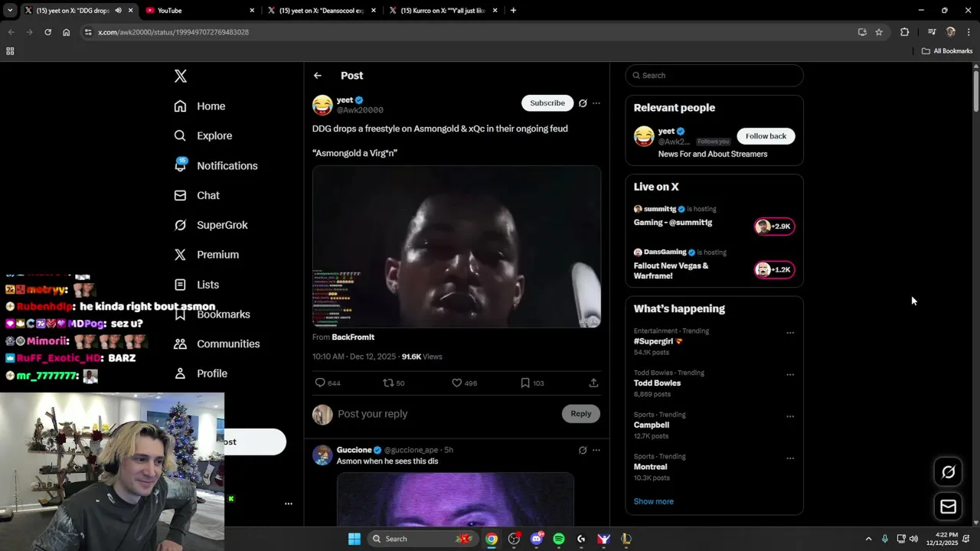Open the #Supergirl trend

[x=658, y=341]
